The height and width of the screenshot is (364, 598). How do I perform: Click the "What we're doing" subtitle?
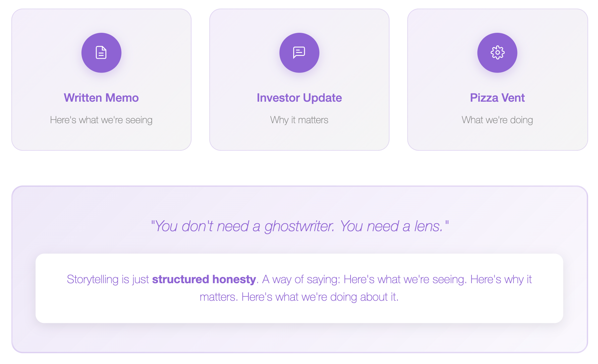click(x=497, y=120)
